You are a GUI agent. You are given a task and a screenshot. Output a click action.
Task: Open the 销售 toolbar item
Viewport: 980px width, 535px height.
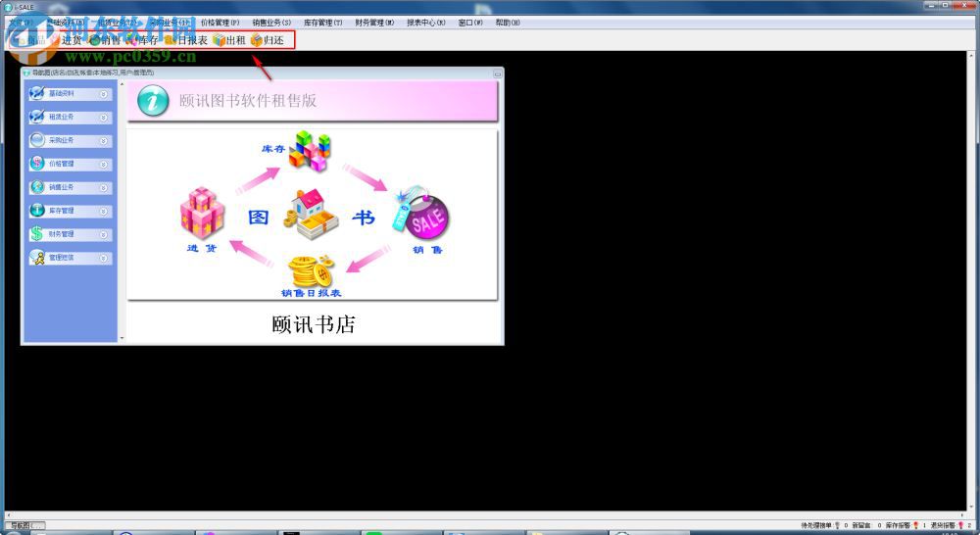click(x=105, y=40)
